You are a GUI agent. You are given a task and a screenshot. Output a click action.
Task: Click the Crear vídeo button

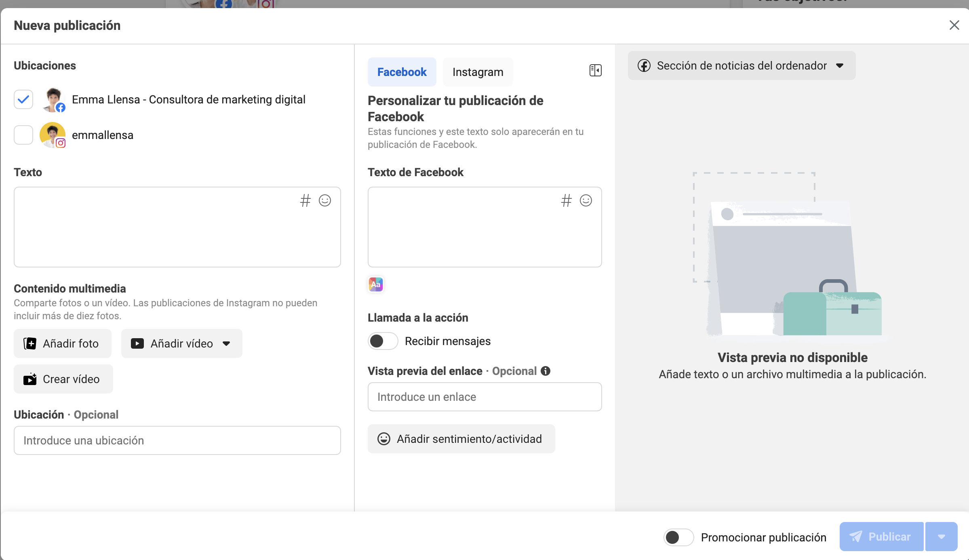tap(63, 379)
